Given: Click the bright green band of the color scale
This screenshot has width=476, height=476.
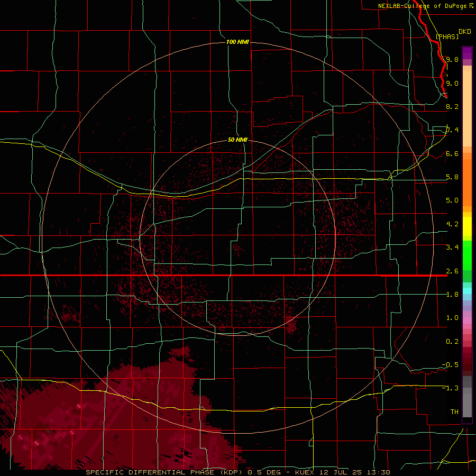Looking at the screenshot, I should pyautogui.click(x=467, y=254).
